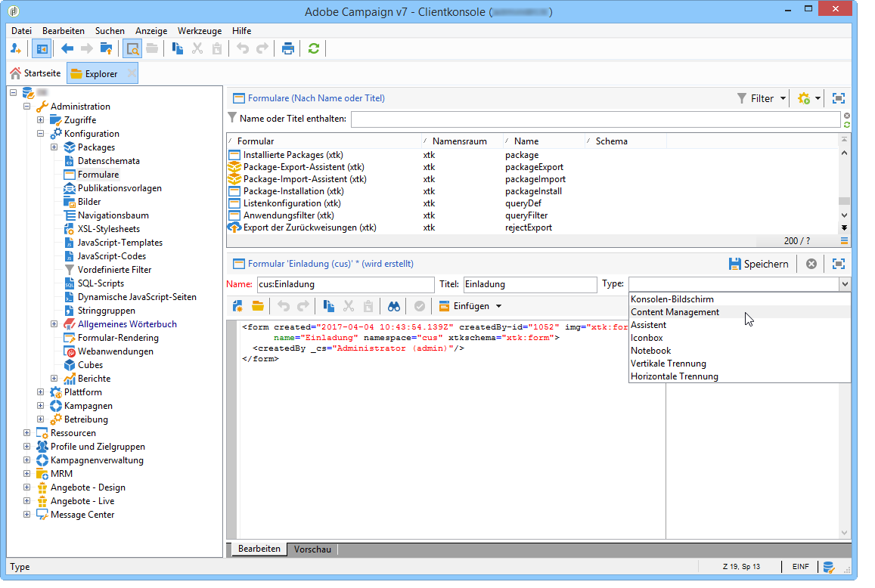
Task: Open the Anzeige menu
Action: [x=151, y=31]
